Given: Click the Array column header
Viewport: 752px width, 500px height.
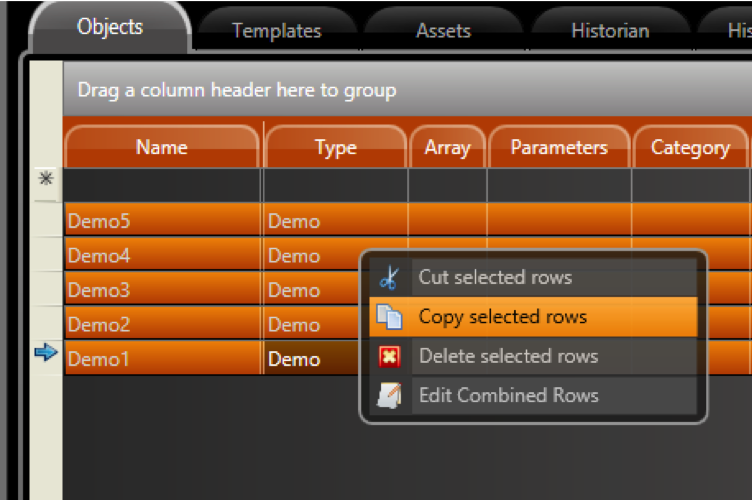Looking at the screenshot, I should [x=447, y=147].
